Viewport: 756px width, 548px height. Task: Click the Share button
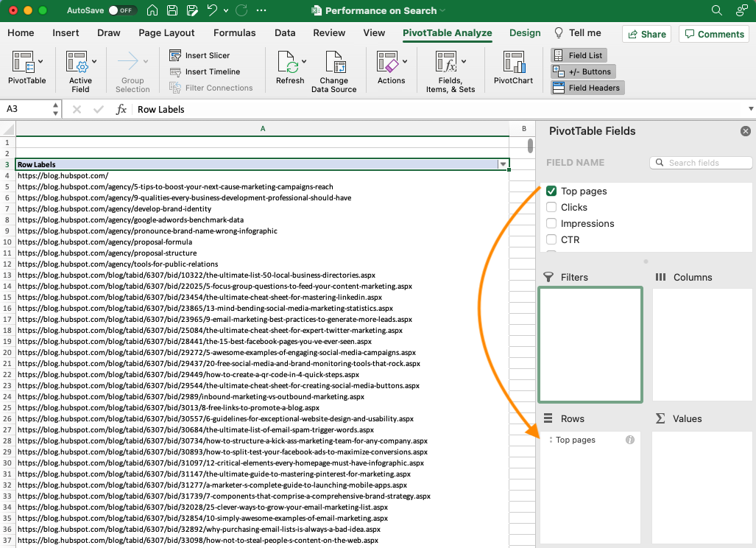point(646,33)
